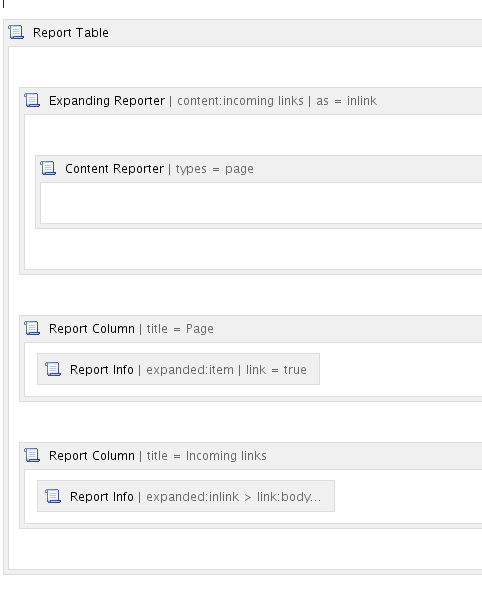The width and height of the screenshot is (482, 612).
Task: Click empty space beside the expanded:item Report Info
Action: point(400,369)
